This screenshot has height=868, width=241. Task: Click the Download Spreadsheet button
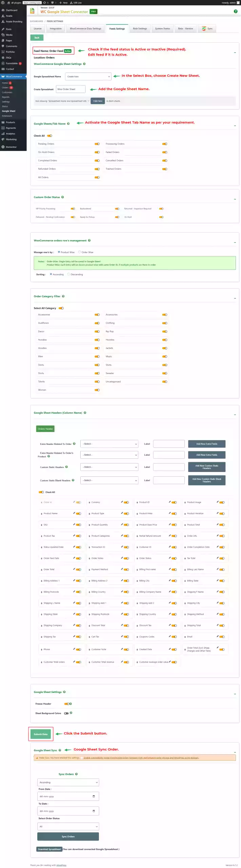[x=49, y=849]
